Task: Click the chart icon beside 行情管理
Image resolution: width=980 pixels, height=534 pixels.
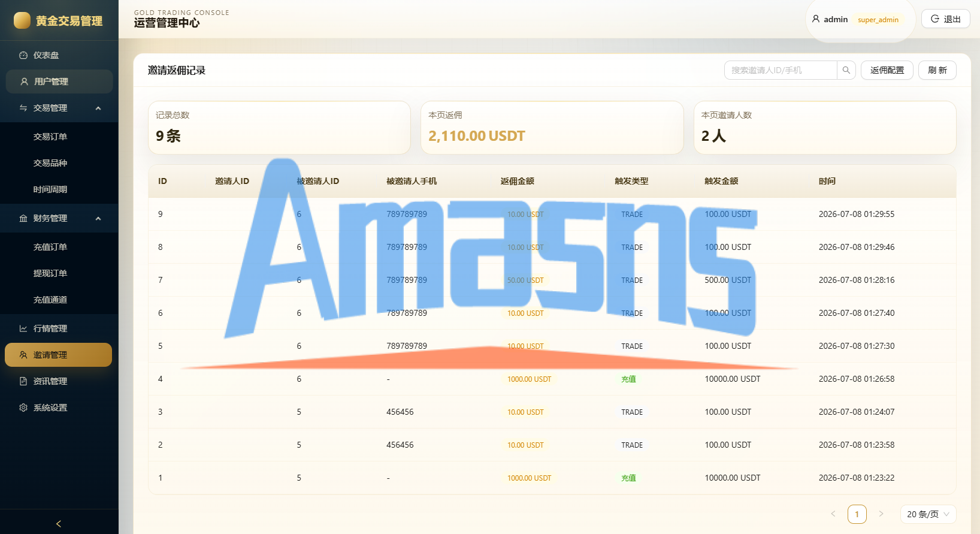Action: (23, 328)
